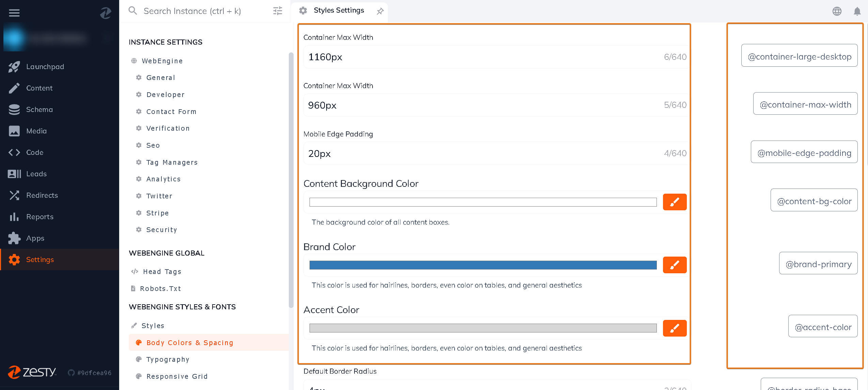Click the Redirects section icon

pyautogui.click(x=14, y=195)
